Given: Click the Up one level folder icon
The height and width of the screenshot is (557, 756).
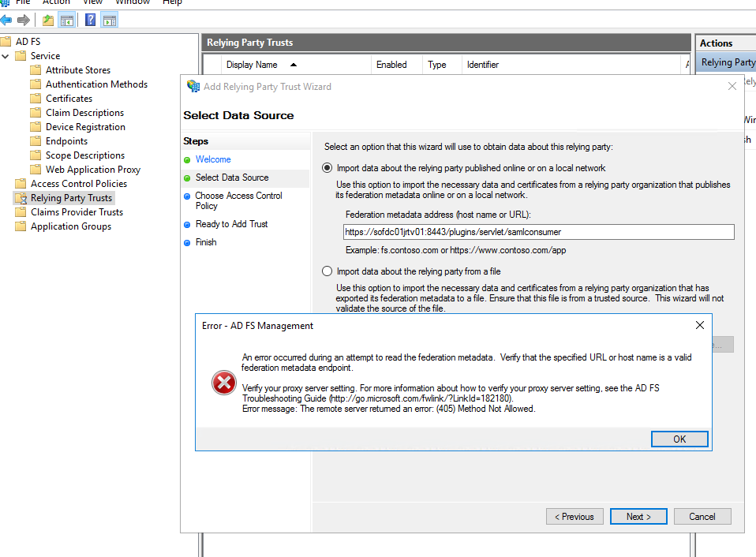Looking at the screenshot, I should 47,21.
